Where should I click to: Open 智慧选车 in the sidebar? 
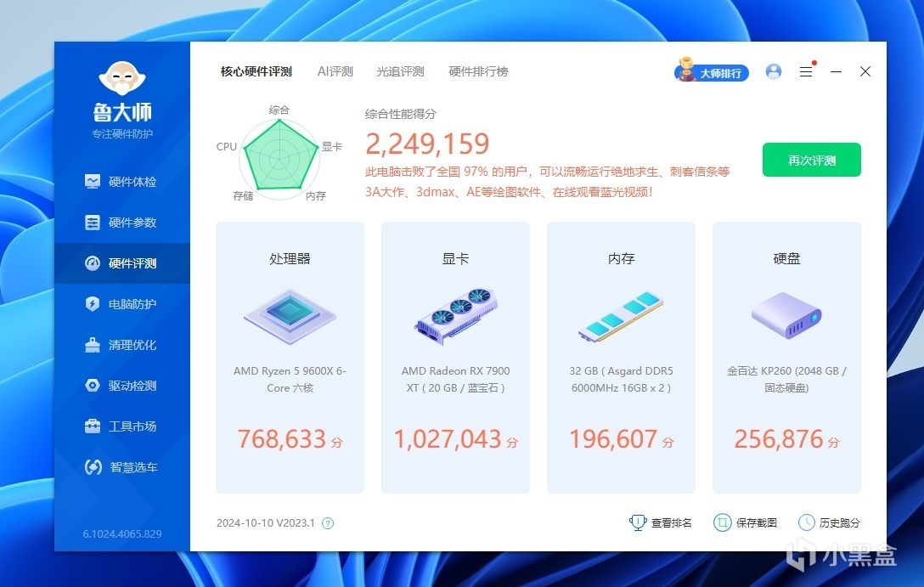click(x=122, y=466)
